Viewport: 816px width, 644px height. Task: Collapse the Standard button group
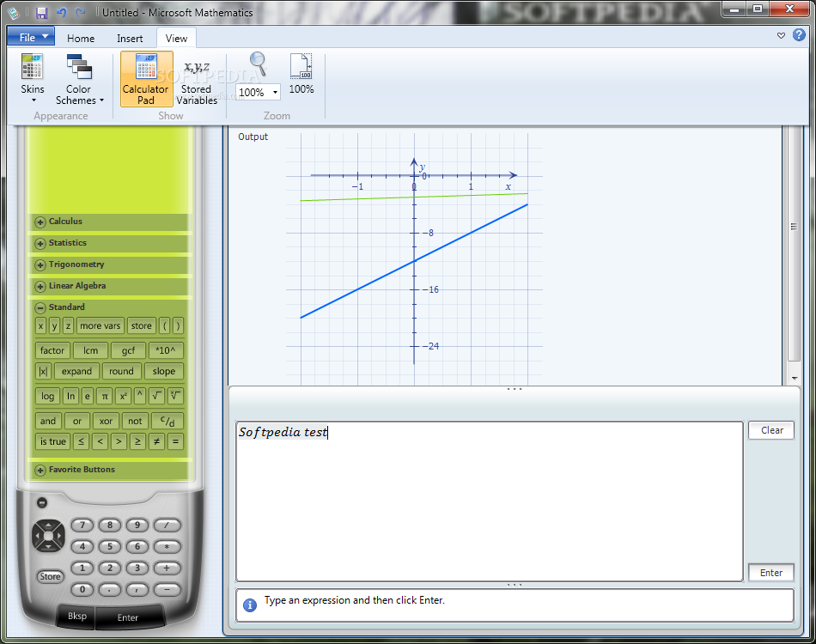point(40,307)
